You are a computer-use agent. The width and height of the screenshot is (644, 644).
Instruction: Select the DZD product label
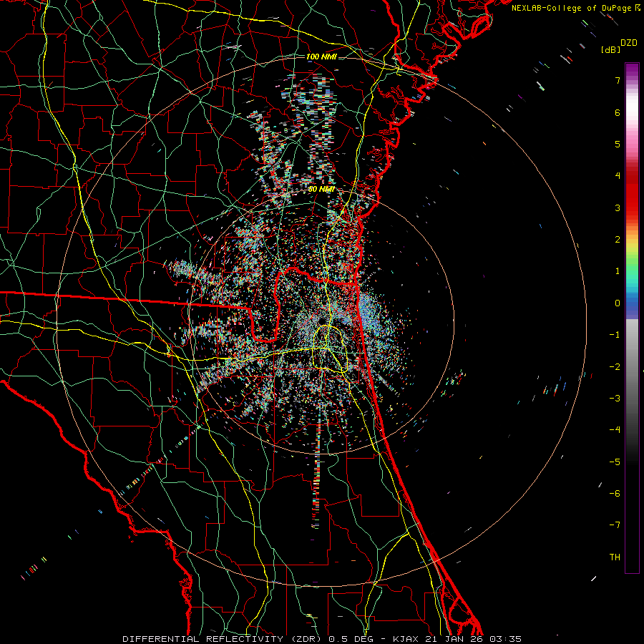click(629, 43)
